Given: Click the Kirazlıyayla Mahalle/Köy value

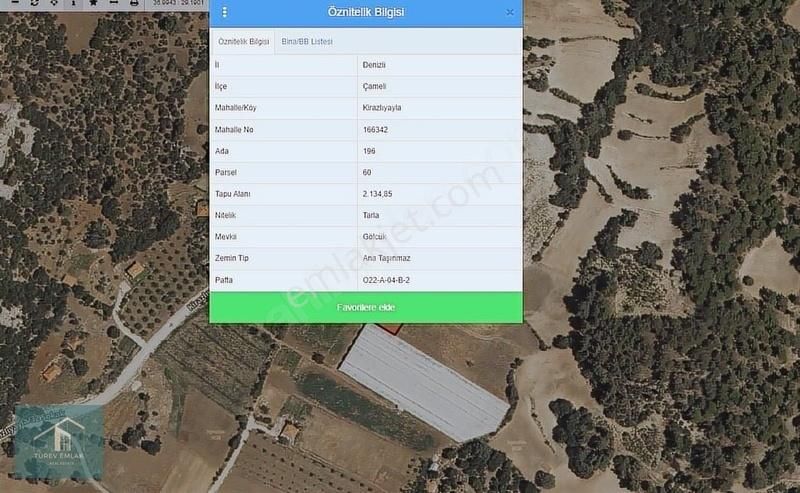Looking at the screenshot, I should pyautogui.click(x=382, y=108).
